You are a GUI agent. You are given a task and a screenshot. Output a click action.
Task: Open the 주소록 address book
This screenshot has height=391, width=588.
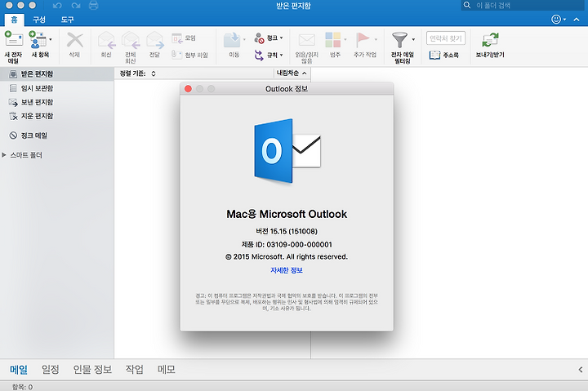[x=444, y=56]
